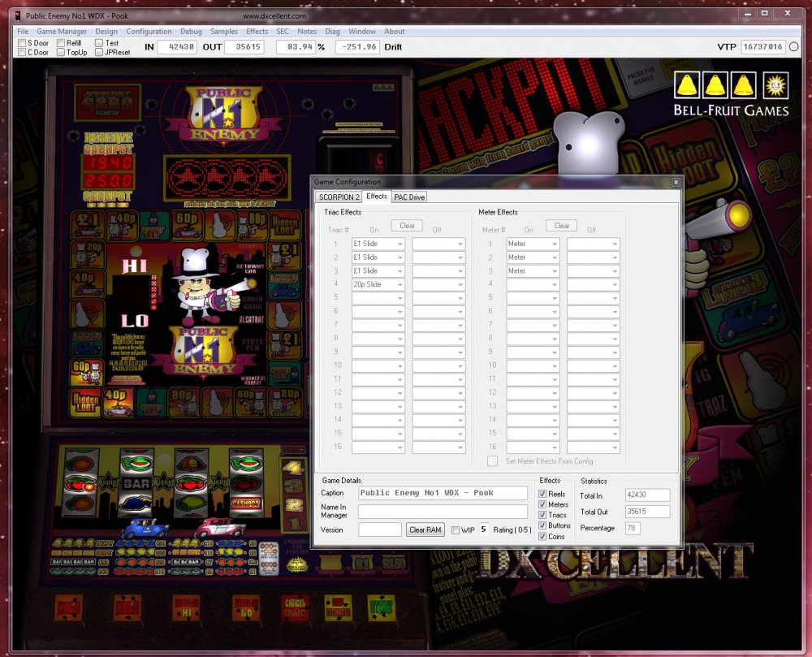Click the Name In Manager field
Image resolution: width=812 pixels, height=657 pixels.
(x=443, y=511)
